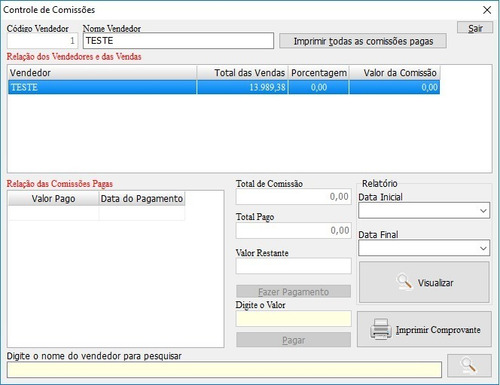Open the Data Final dropdown
This screenshot has height=385, width=500.
point(483,248)
